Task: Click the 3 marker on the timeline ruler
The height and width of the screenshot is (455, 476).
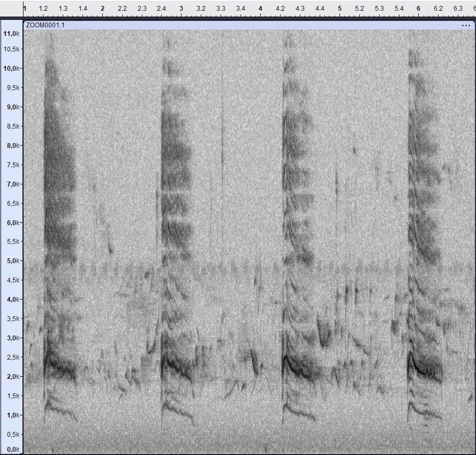Action: (181, 9)
